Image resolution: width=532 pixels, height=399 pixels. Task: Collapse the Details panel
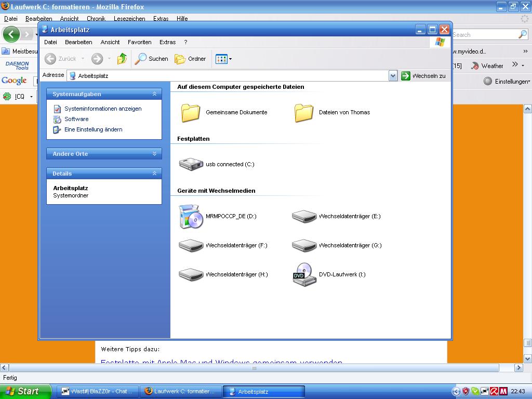tap(154, 174)
